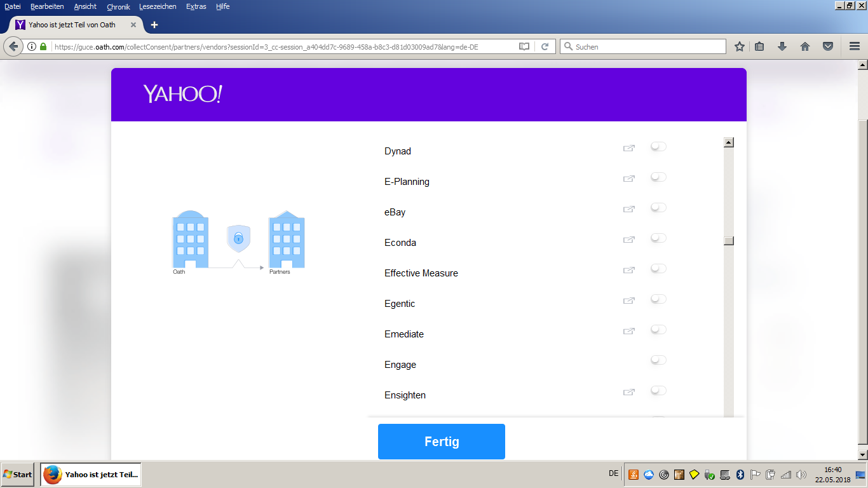Open the Extras menu
868x488 pixels.
coord(196,6)
